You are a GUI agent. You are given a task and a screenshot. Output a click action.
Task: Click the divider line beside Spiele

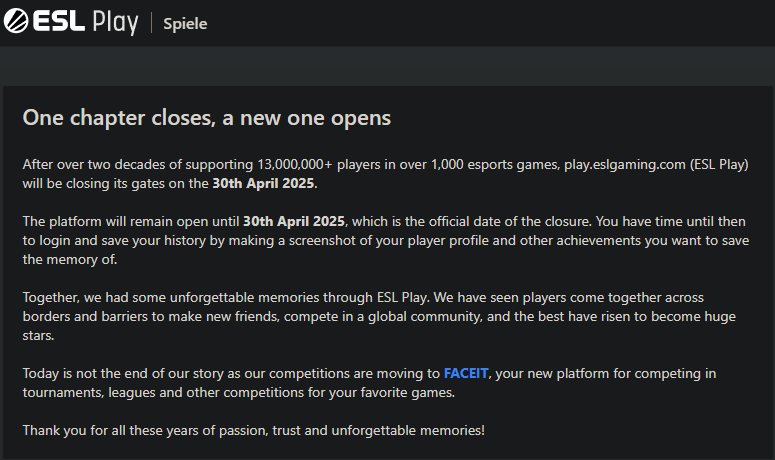(x=151, y=23)
